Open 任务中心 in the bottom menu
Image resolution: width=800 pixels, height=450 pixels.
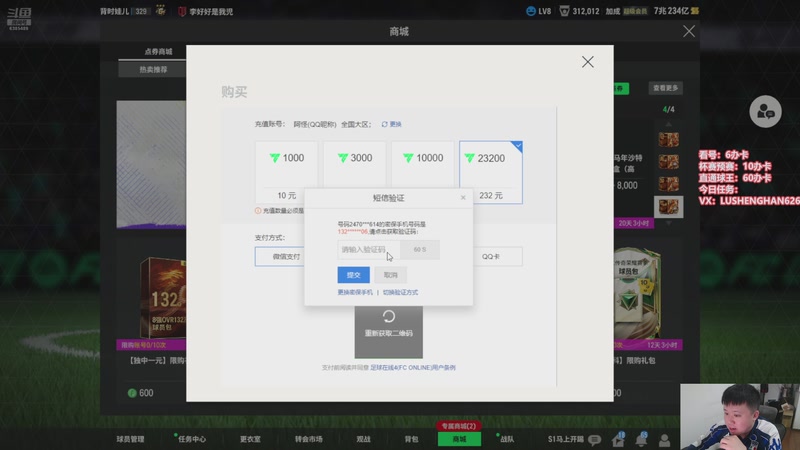pos(191,439)
